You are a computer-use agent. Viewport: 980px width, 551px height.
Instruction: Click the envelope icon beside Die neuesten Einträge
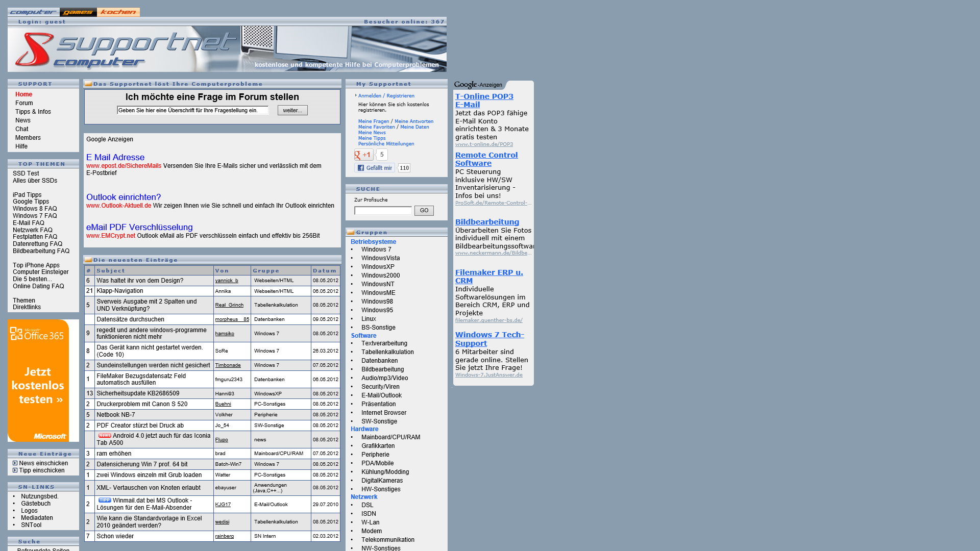pos(88,260)
